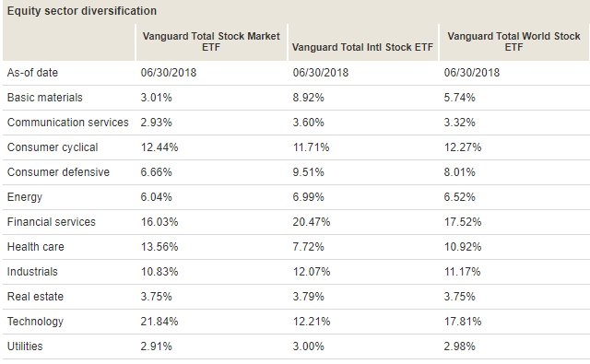Select the Real estate row label
This screenshot has height=364, width=590.
[x=35, y=297]
